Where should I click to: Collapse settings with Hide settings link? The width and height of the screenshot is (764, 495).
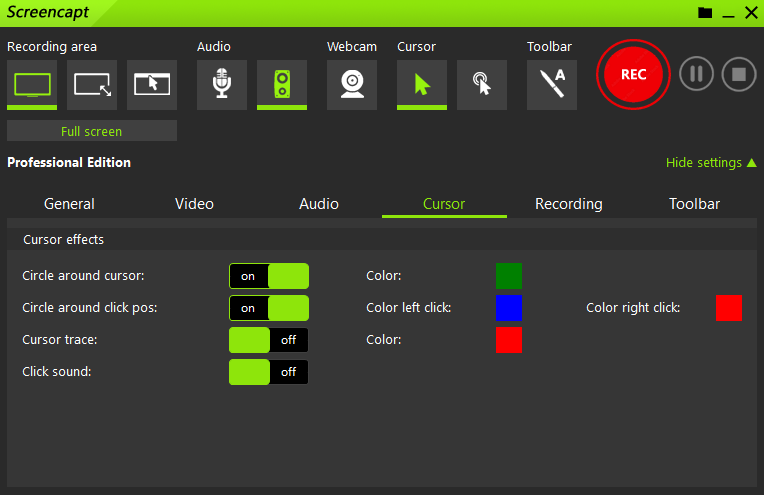coord(711,162)
